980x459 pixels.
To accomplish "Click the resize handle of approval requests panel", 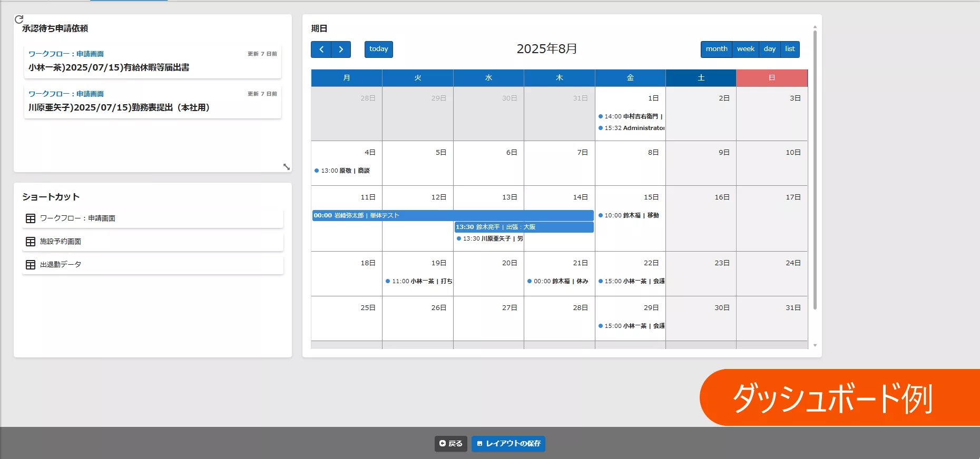I will 286,166.
